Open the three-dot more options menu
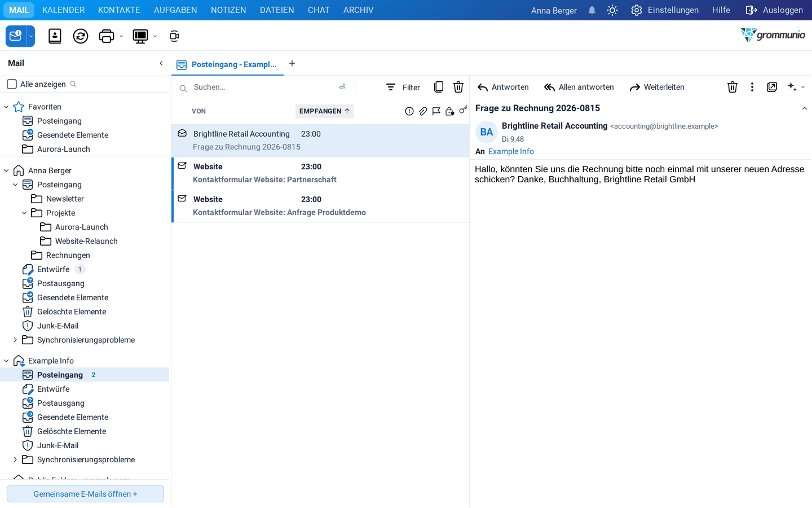Image resolution: width=812 pixels, height=508 pixels. click(x=752, y=87)
